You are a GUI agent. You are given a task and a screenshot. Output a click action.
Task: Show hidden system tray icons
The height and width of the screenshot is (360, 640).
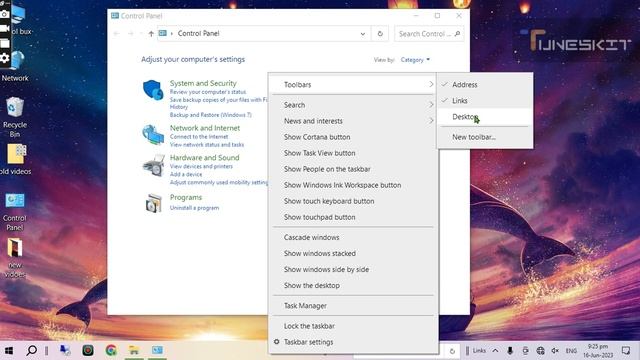pos(495,351)
